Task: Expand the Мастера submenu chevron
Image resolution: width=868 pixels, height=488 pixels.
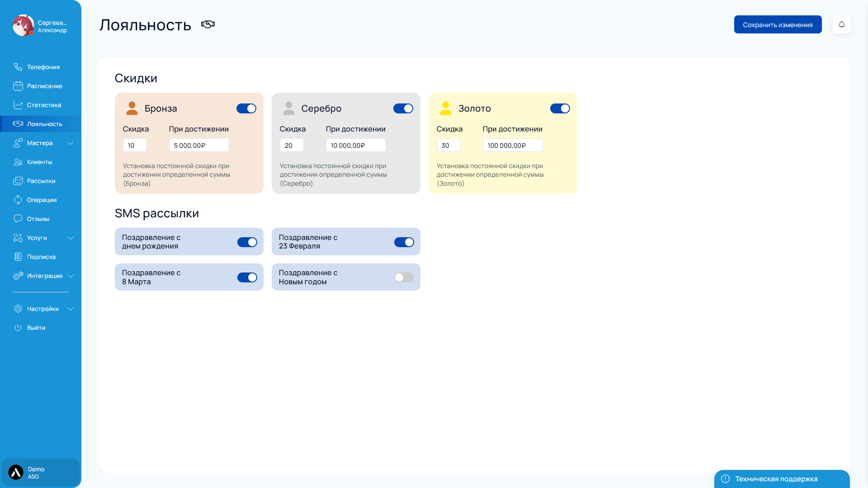Action: pyautogui.click(x=71, y=143)
